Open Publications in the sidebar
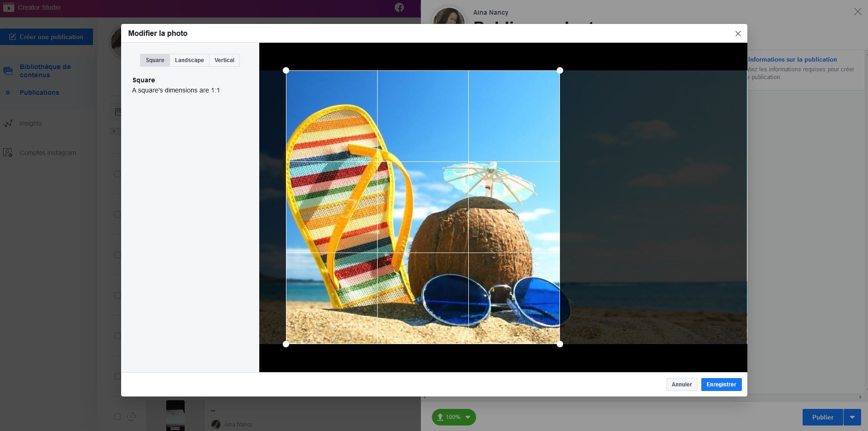 [39, 92]
